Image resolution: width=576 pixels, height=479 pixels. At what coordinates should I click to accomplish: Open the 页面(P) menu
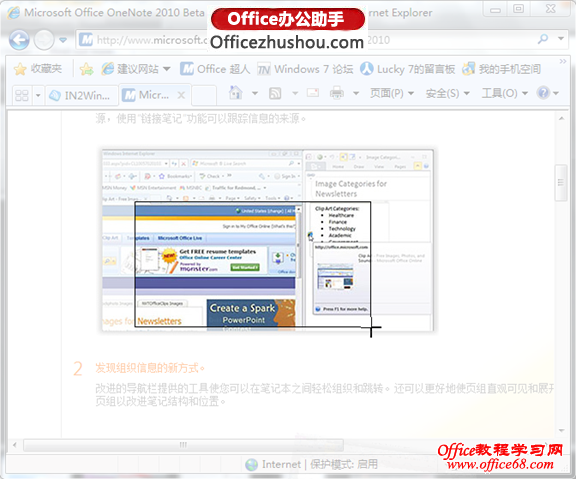coord(392,93)
